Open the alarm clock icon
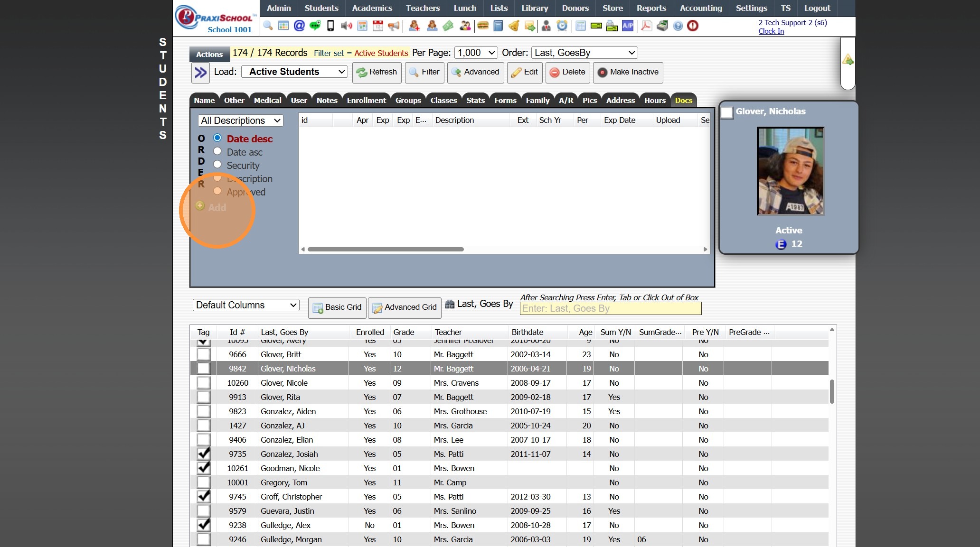980x547 pixels. [562, 26]
